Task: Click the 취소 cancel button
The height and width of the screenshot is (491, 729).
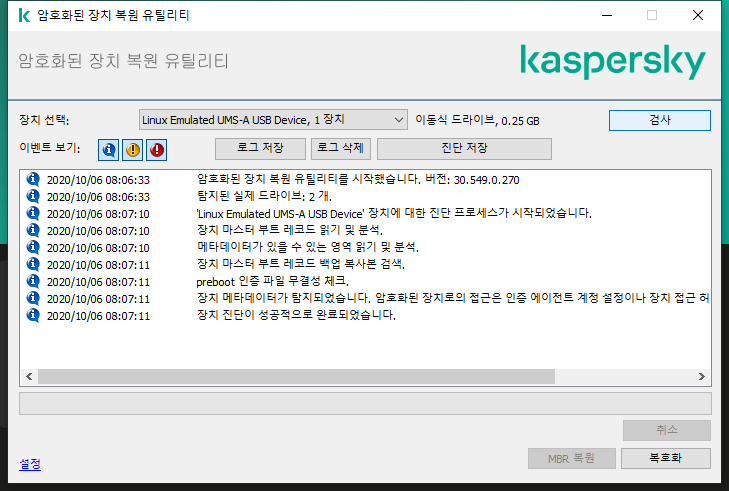Action: tap(666, 430)
